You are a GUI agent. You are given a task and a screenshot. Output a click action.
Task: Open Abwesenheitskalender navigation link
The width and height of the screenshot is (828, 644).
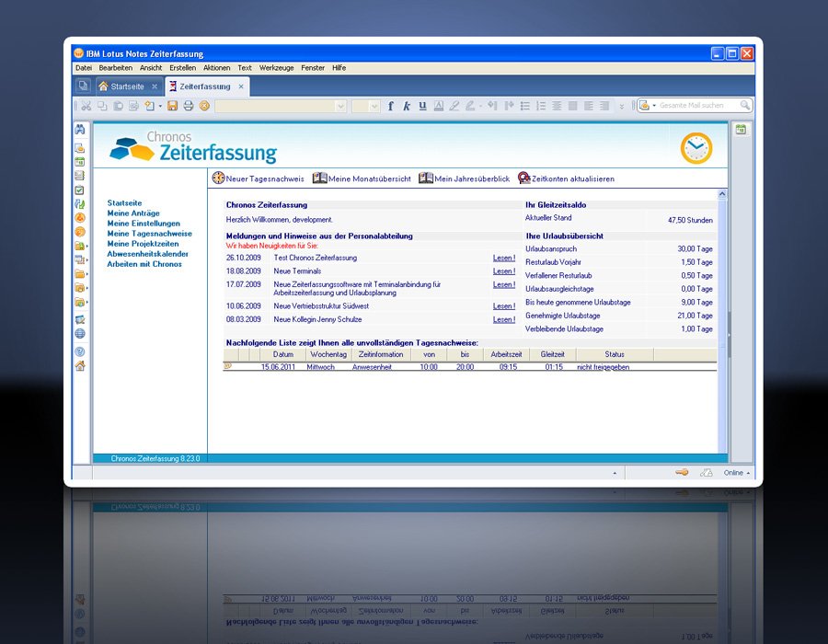click(147, 254)
